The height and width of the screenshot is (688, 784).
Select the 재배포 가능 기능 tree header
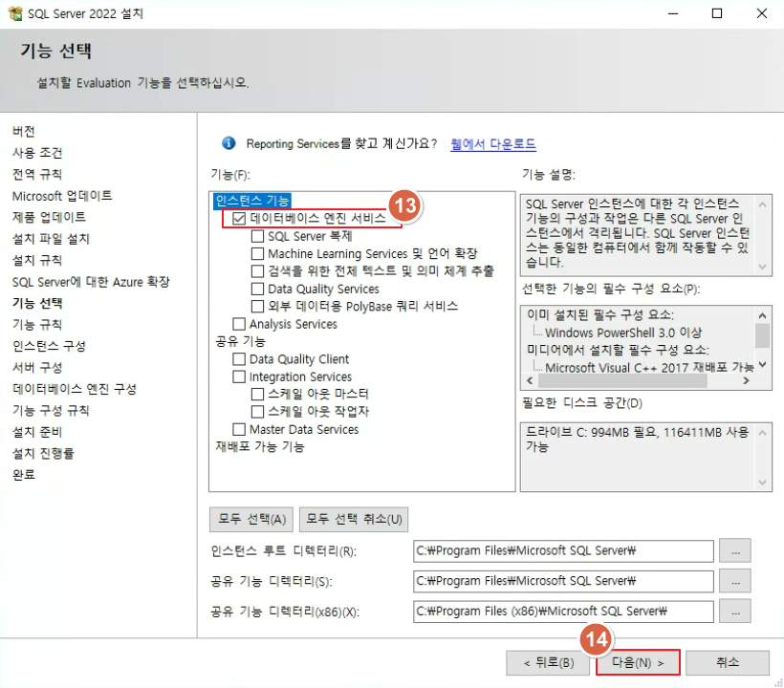[260, 446]
